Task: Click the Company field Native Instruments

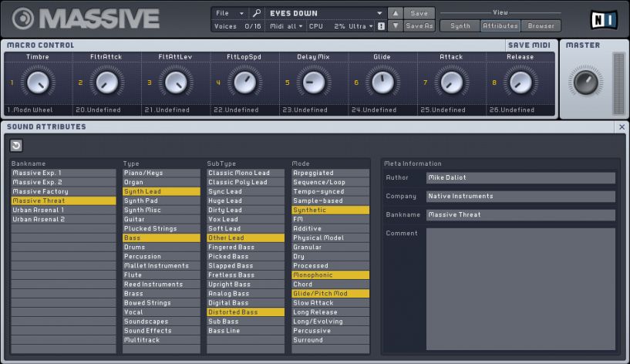Action: pyautogui.click(x=521, y=196)
